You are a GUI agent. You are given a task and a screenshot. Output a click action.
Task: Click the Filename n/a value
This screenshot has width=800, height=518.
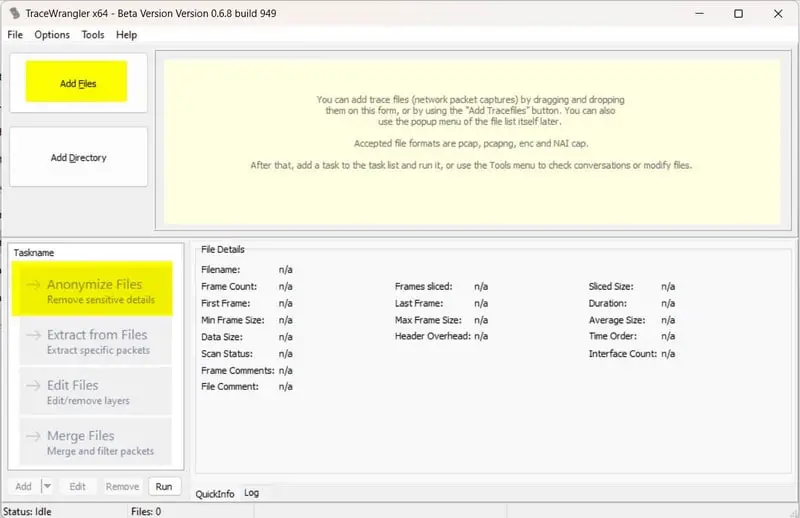tap(286, 269)
